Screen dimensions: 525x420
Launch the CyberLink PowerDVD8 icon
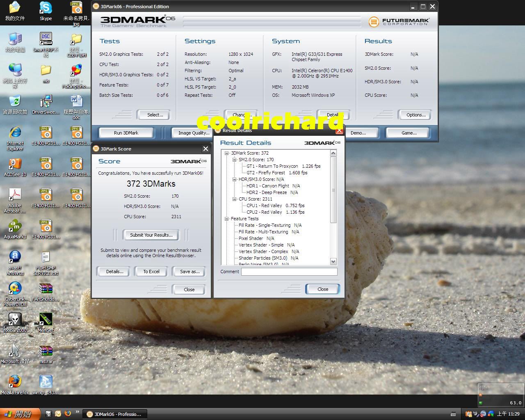pyautogui.click(x=15, y=294)
